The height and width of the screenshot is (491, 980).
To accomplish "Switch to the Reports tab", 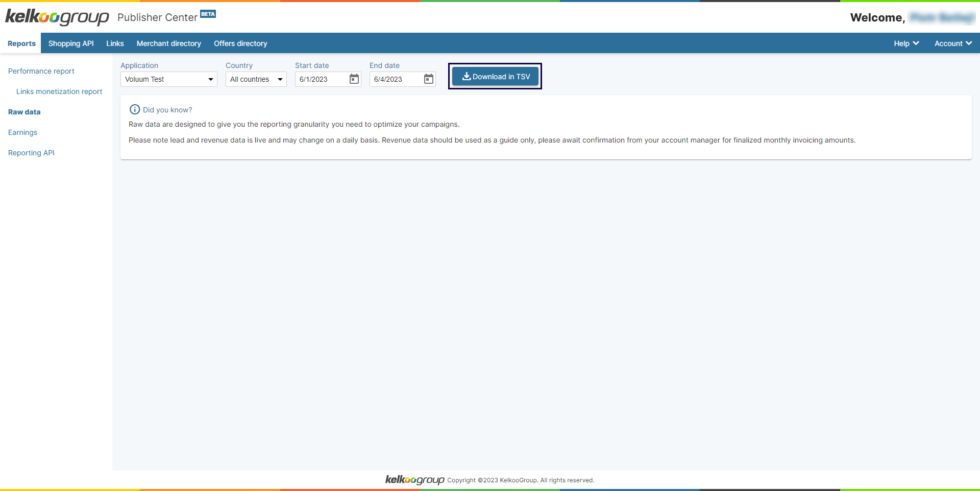I will (x=21, y=43).
